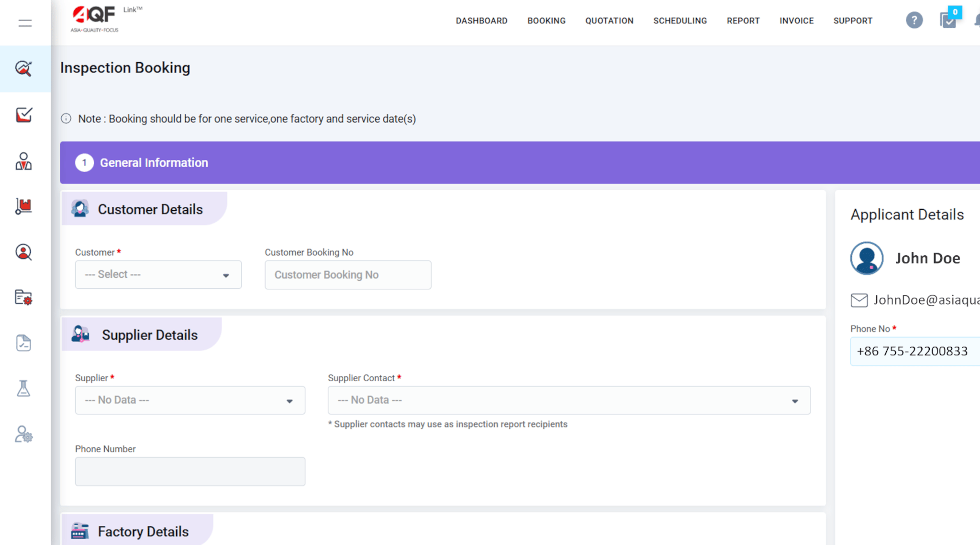Image resolution: width=980 pixels, height=545 pixels.
Task: Expand the Supplier dropdown
Action: coord(190,400)
